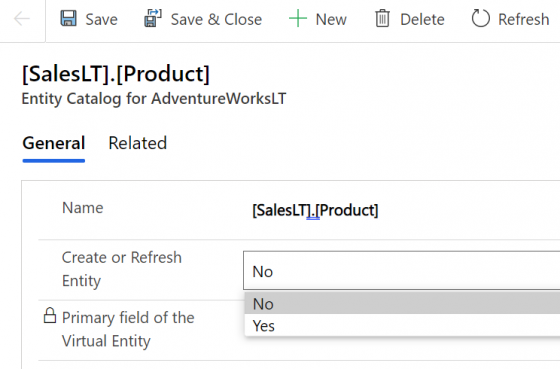Click the Save floppy disk icon
The height and width of the screenshot is (369, 560).
tap(68, 19)
